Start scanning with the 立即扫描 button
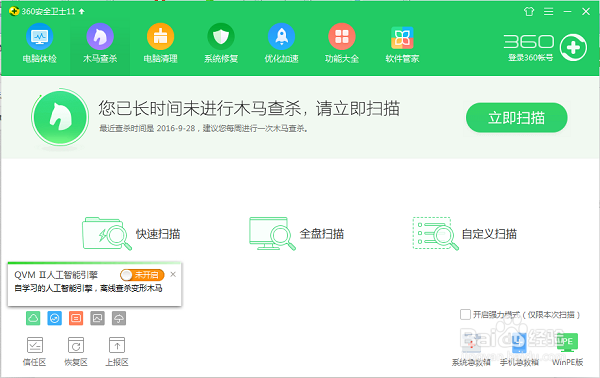The height and width of the screenshot is (378, 600). pyautogui.click(x=517, y=118)
